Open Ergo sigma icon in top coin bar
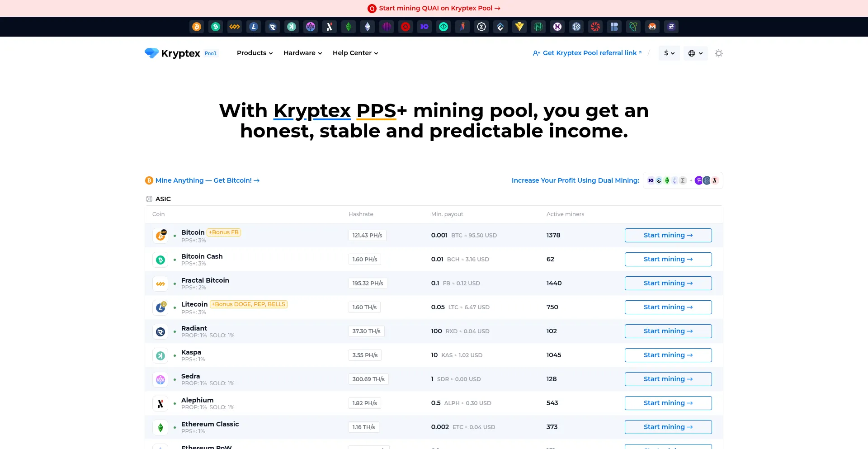 point(481,27)
